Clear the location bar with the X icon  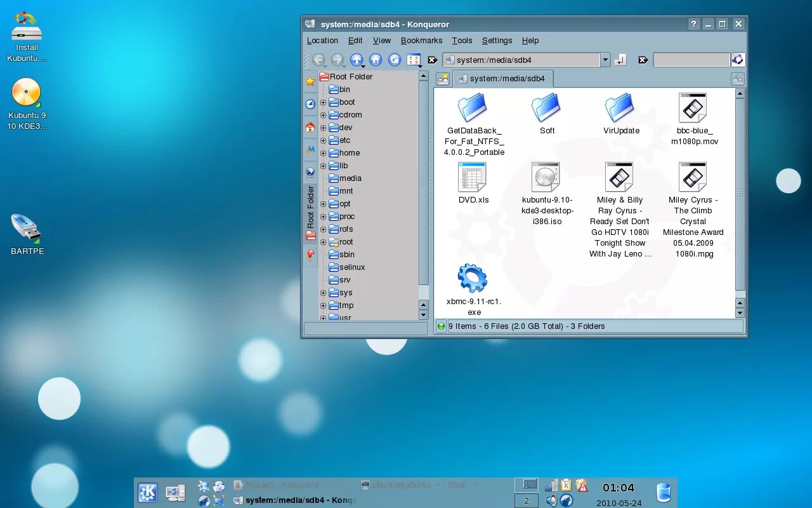(x=433, y=60)
